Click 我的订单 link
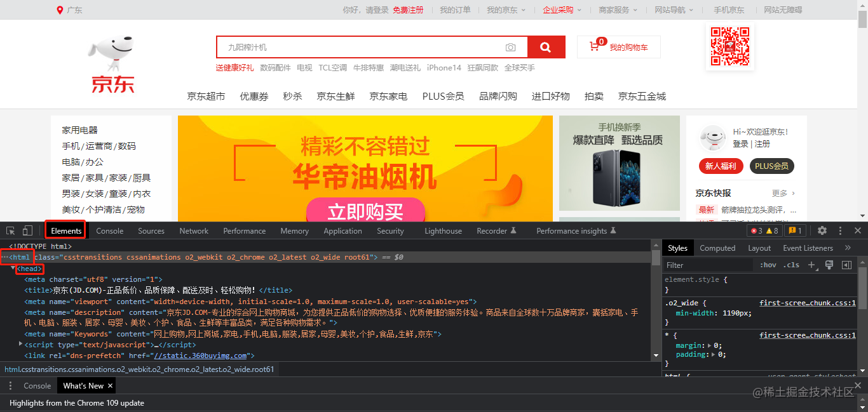This screenshot has width=868, height=412. tap(455, 10)
